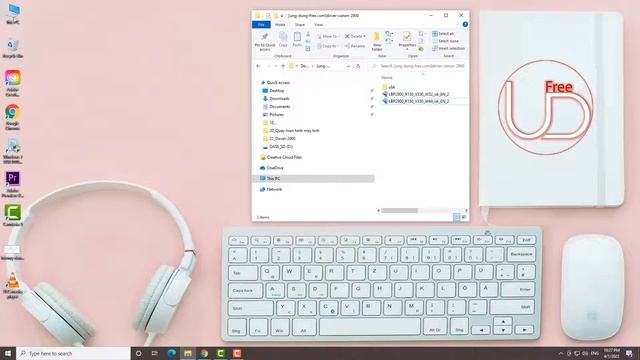Click the Rename button in ribbon

click(355, 46)
